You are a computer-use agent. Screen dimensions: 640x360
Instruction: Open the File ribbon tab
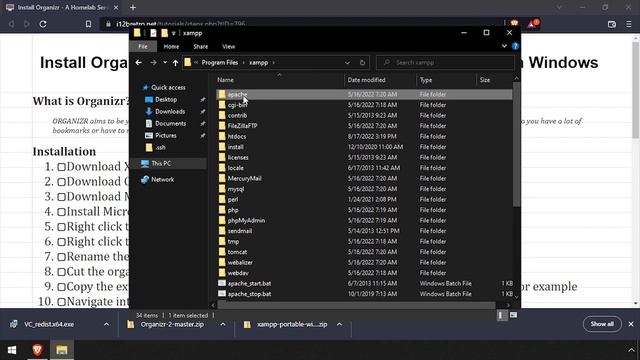(x=143, y=47)
